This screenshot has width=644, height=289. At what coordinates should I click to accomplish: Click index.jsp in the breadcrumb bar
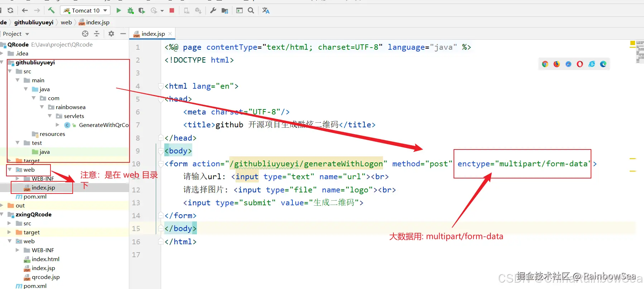click(x=94, y=22)
